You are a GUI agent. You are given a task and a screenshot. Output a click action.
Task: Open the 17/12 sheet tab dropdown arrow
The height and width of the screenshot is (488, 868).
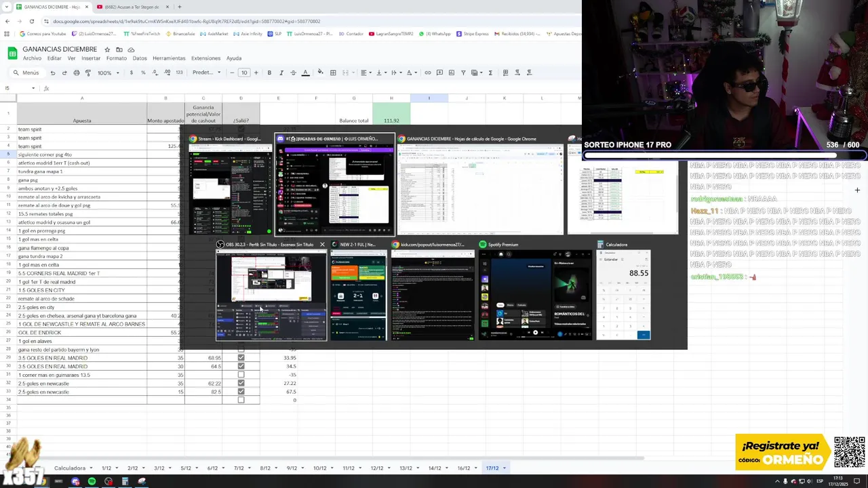click(504, 468)
